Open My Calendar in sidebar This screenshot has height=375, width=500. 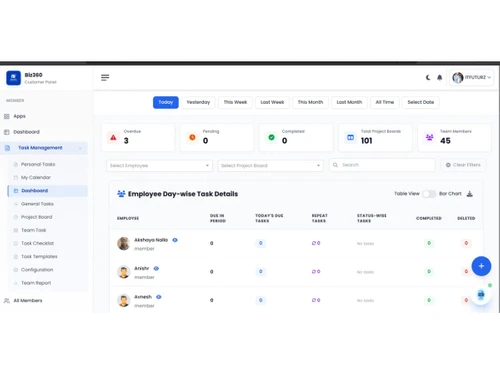[x=48, y=177]
